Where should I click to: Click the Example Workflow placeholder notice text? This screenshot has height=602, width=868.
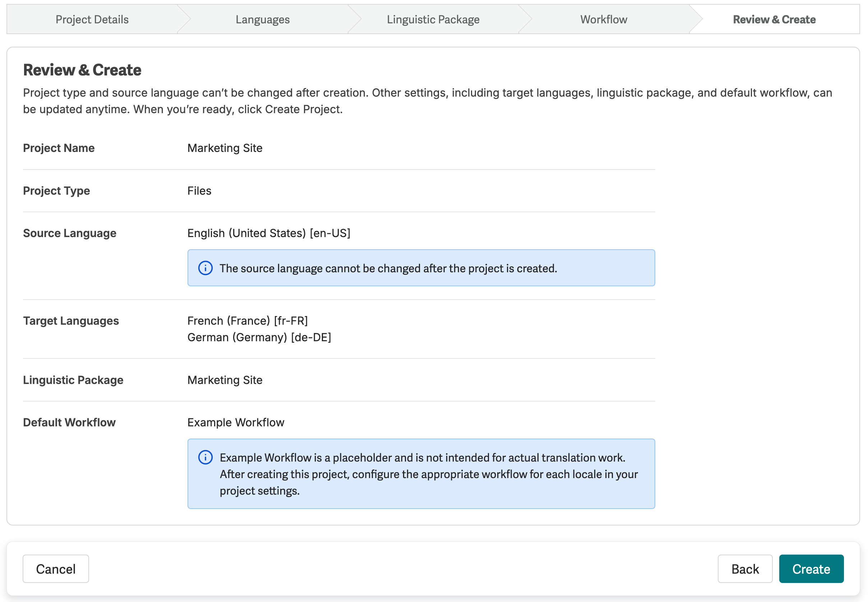[429, 474]
